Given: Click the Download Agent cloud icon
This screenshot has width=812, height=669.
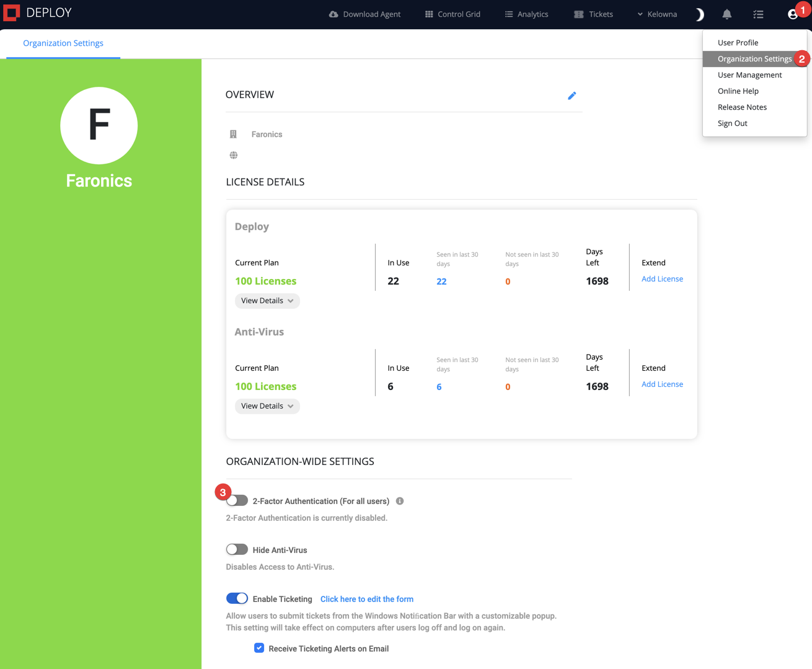Looking at the screenshot, I should pos(333,14).
